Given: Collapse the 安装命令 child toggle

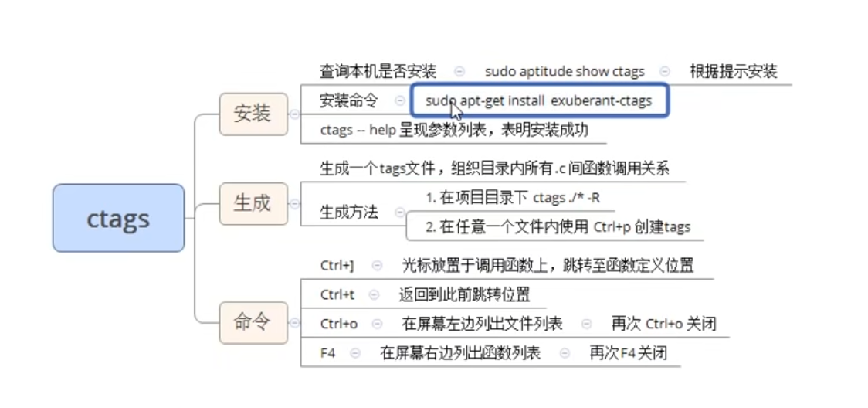Looking at the screenshot, I should tap(400, 100).
